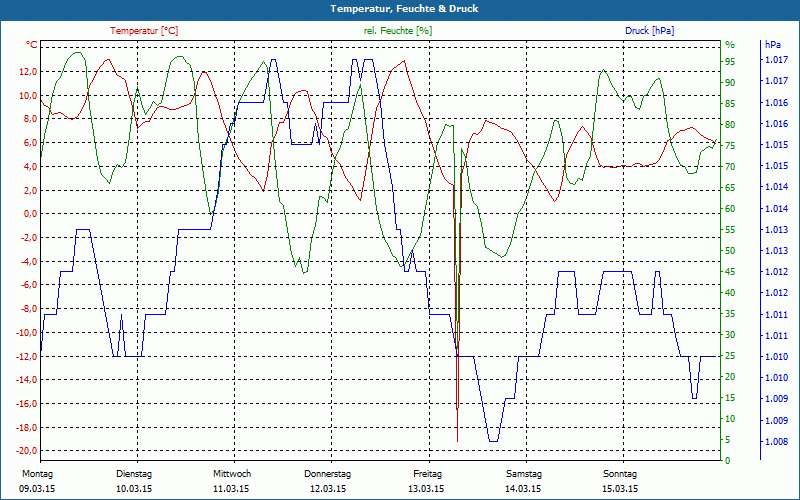Click humidity axis value "50"

730,251
